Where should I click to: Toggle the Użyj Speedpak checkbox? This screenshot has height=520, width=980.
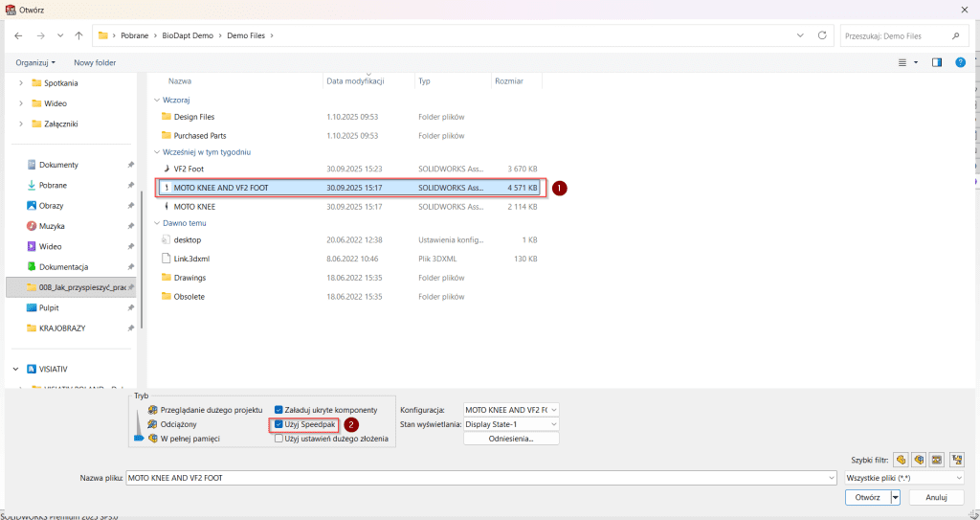(x=279, y=424)
